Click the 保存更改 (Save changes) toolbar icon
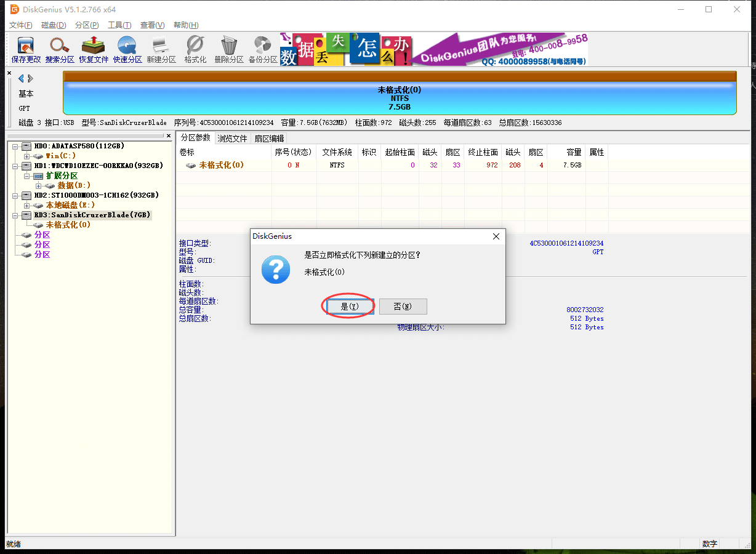Screen dimensions: 756x554 (26, 49)
